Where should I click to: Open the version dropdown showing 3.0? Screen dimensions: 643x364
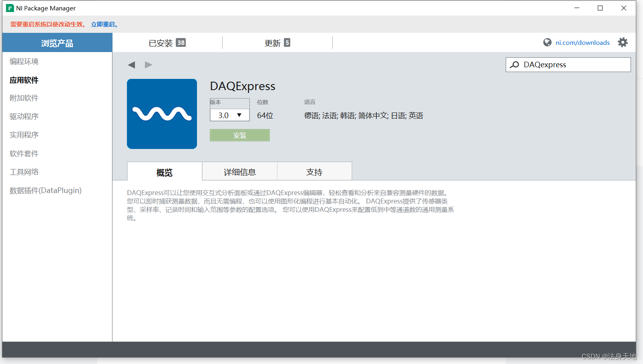point(229,115)
